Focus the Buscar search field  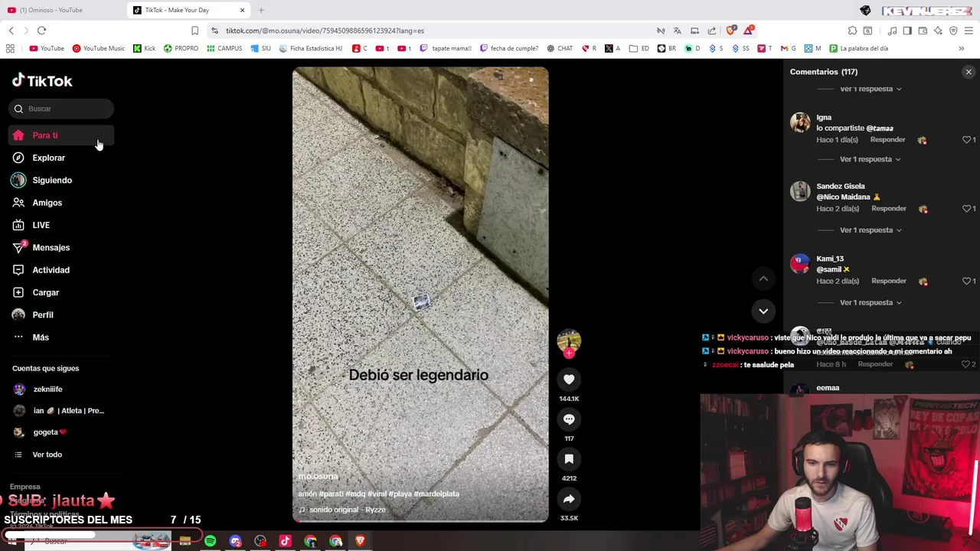tap(61, 109)
